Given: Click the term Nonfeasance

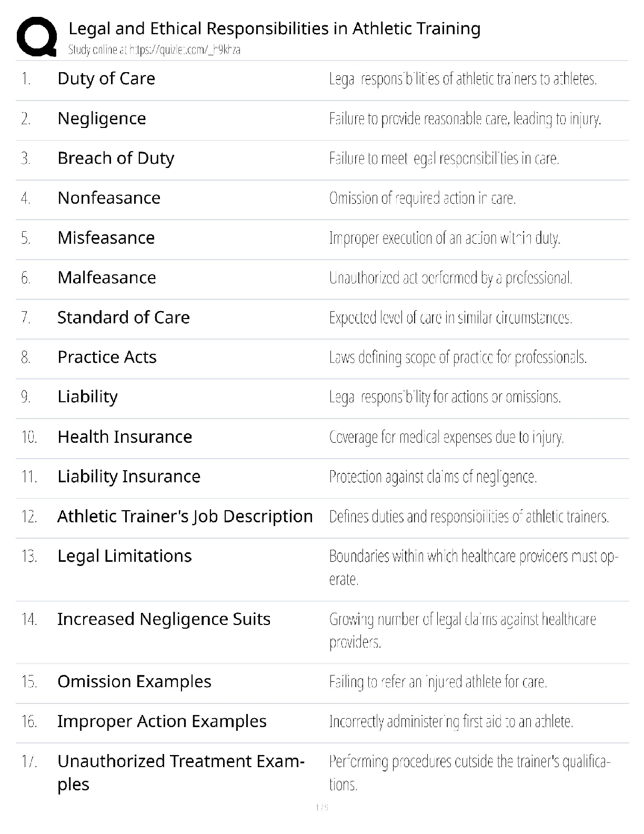Looking at the screenshot, I should (109, 198).
